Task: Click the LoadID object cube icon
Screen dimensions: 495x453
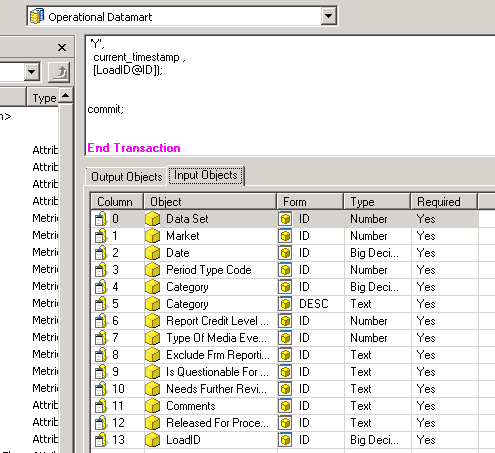Action: tap(153, 440)
